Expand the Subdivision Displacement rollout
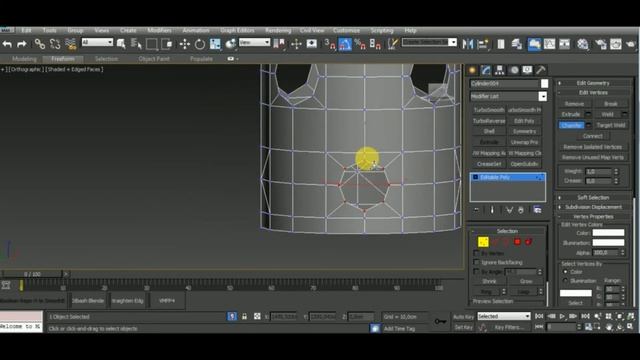Image resolution: width=640 pixels, height=360 pixels. tap(593, 207)
